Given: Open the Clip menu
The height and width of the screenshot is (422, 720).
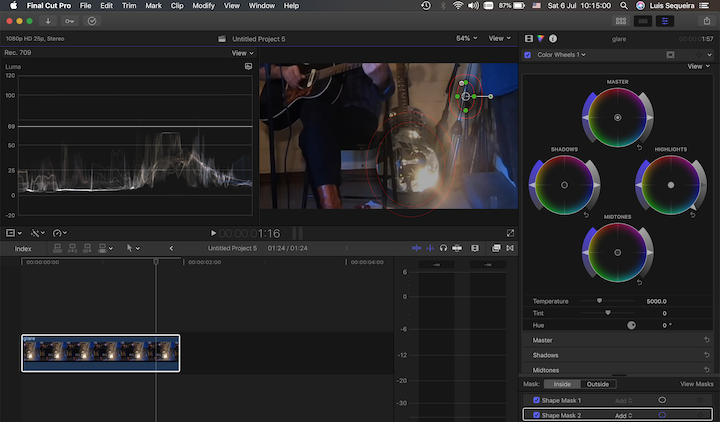Looking at the screenshot, I should click(176, 6).
